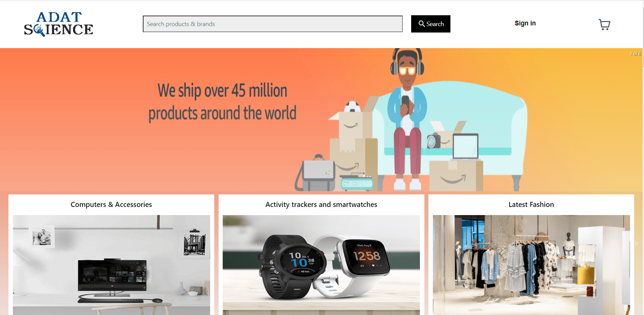Image resolution: width=644 pixels, height=315 pixels.
Task: Click the man on sofa banner illustration
Action: pyautogui.click(x=407, y=119)
